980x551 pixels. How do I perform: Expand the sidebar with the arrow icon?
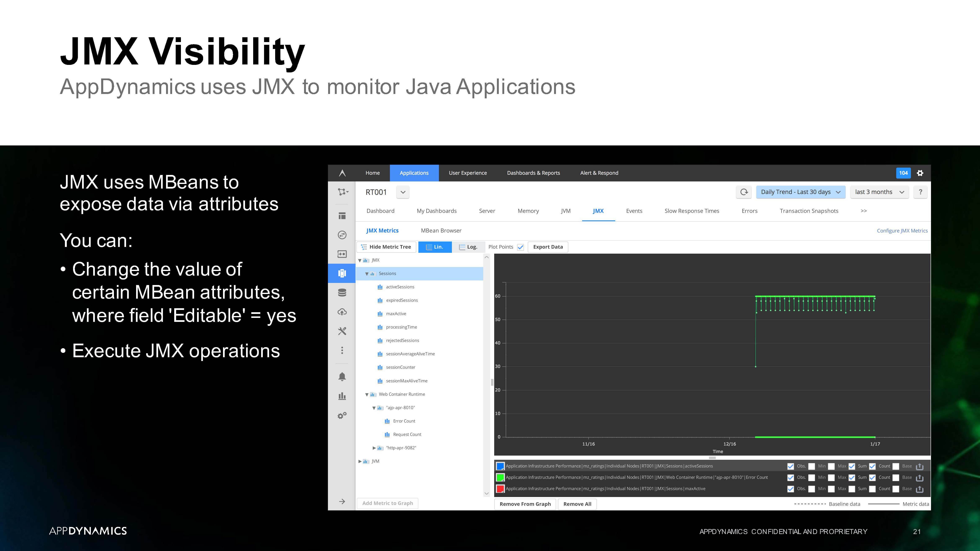click(342, 502)
